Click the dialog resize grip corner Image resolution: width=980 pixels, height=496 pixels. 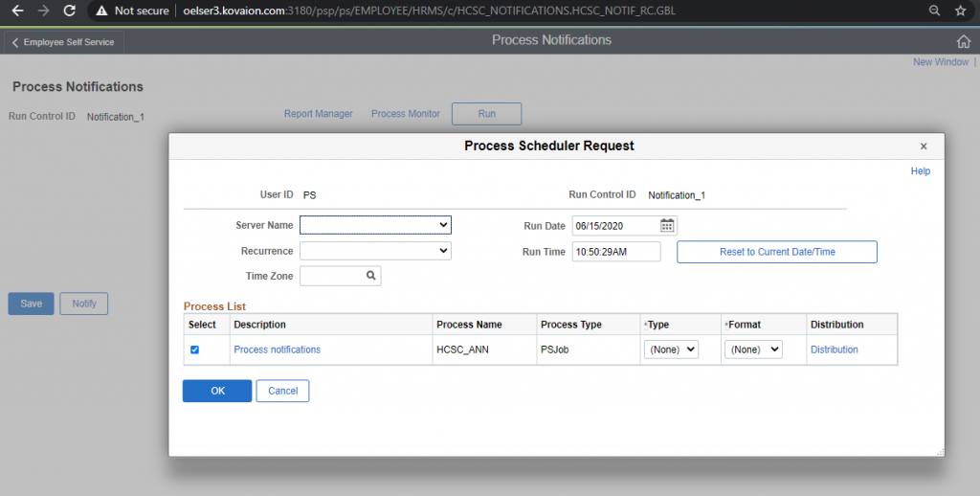(x=940, y=452)
